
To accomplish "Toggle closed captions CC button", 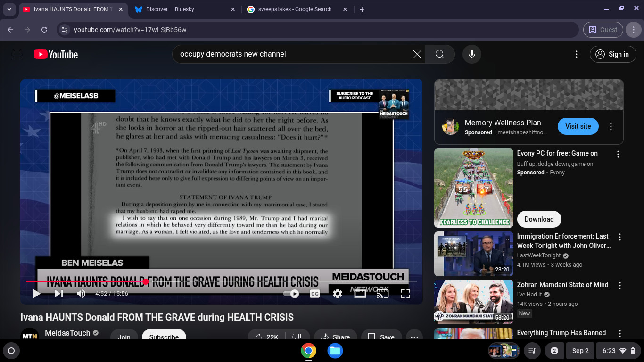I will point(314,294).
